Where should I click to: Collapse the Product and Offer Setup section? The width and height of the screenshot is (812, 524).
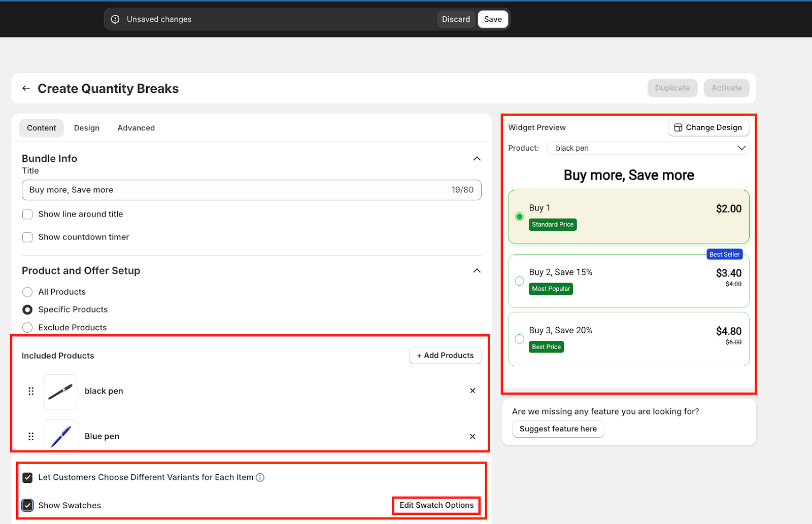[x=477, y=271]
